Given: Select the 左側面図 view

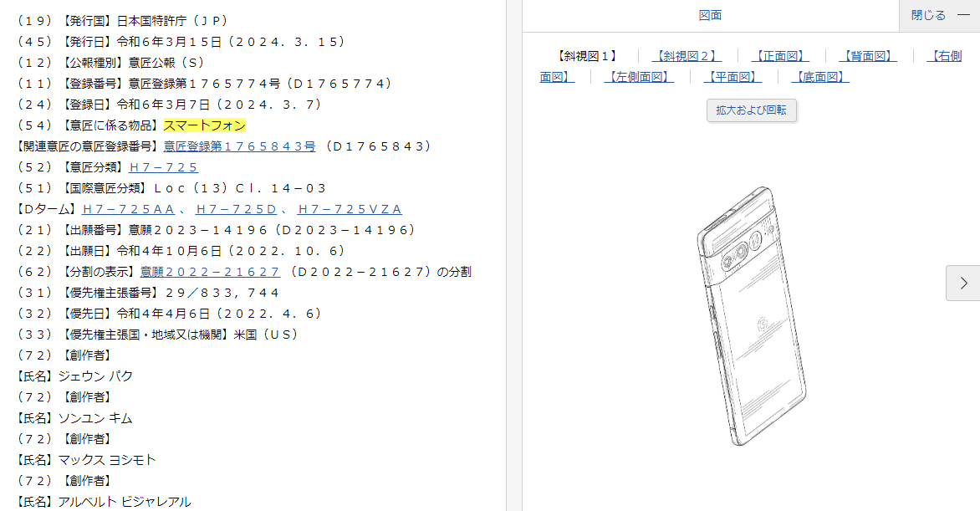Looking at the screenshot, I should pos(639,77).
